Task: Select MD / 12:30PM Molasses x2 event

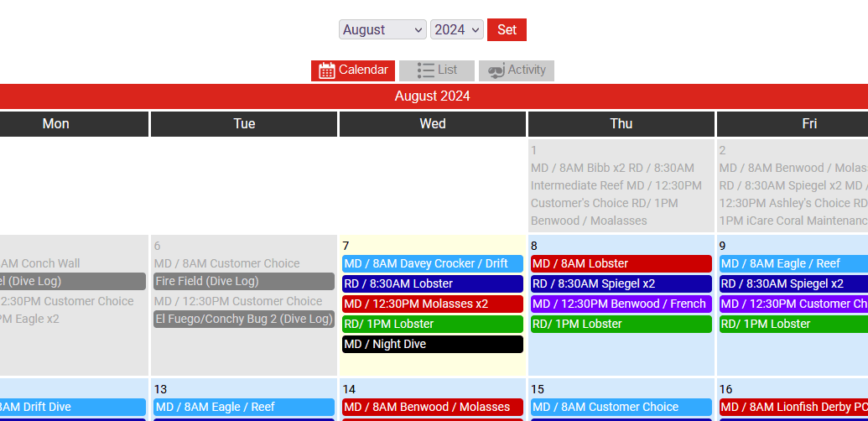Action: [432, 304]
